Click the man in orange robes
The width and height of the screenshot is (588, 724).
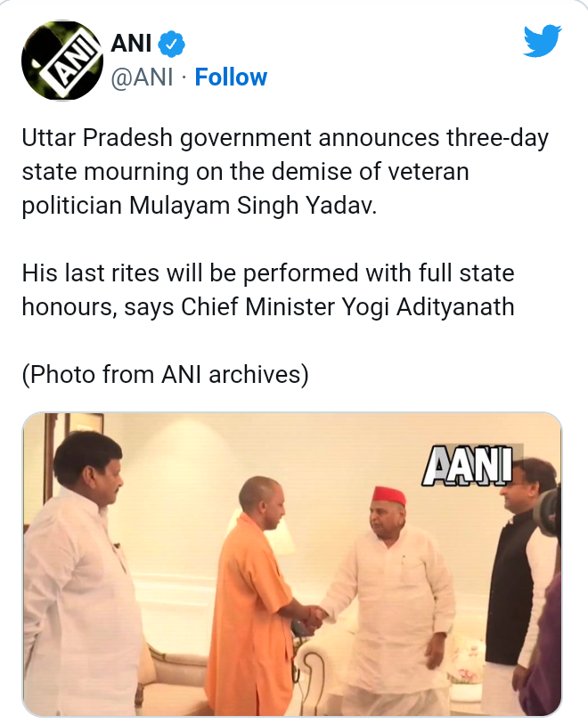click(x=258, y=596)
